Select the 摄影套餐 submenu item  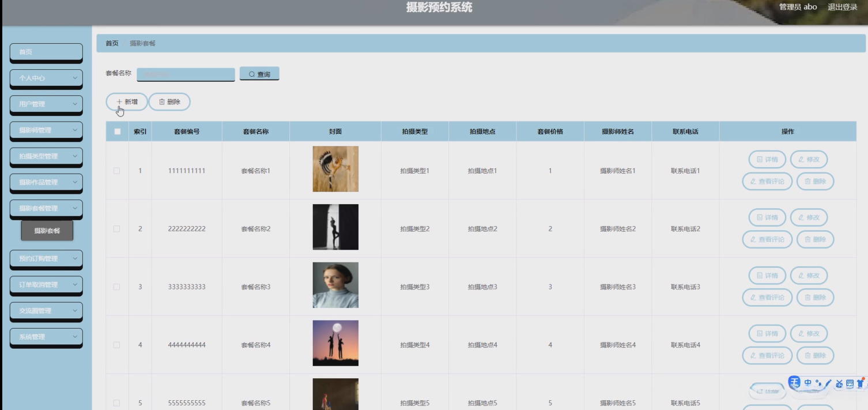pos(47,231)
